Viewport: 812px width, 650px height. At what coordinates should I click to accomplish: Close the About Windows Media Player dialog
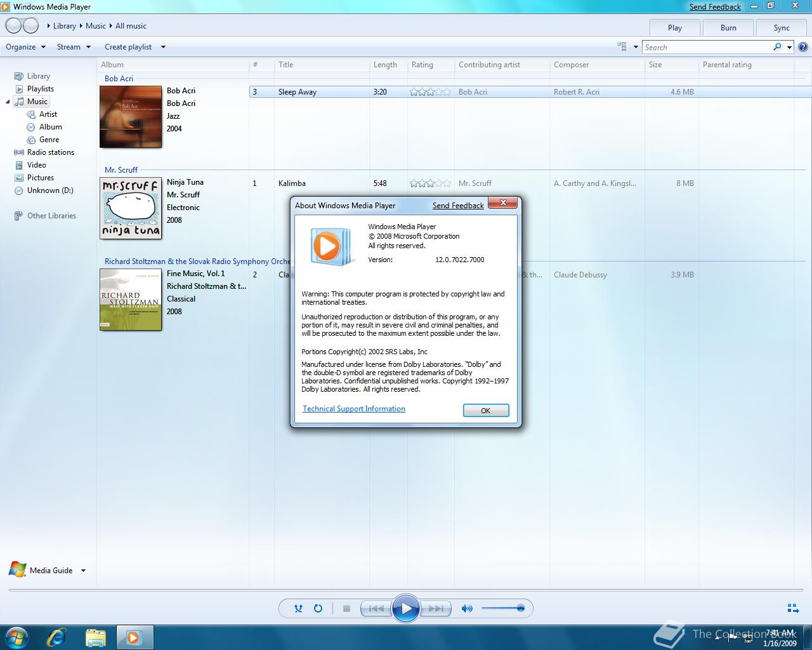(503, 203)
